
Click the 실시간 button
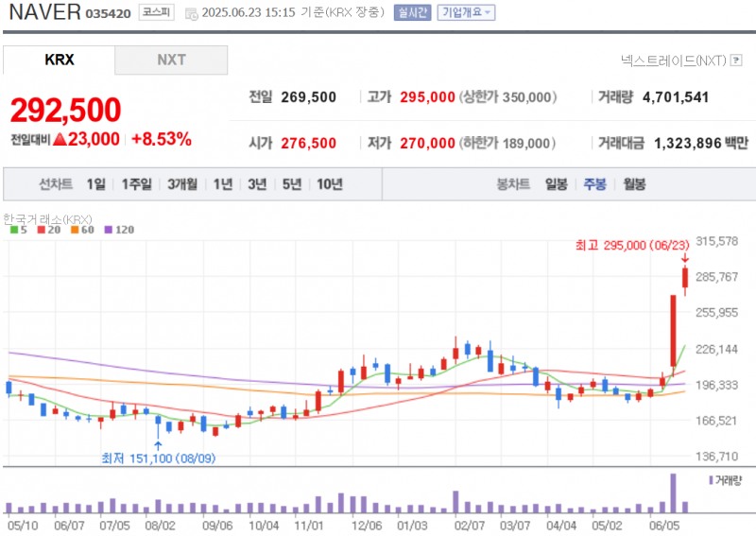pos(412,12)
